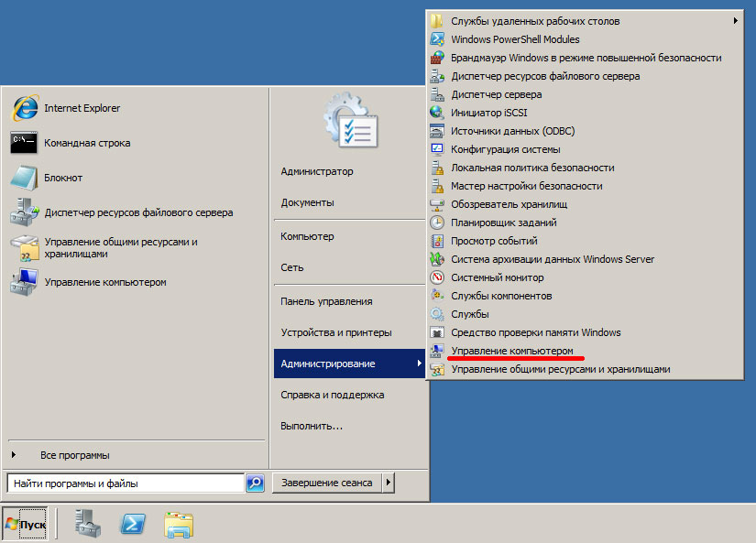Click Диспетчер ресурсов файлового сервера icon in left pane
Viewport: 756px width, 543px height.
(24, 212)
